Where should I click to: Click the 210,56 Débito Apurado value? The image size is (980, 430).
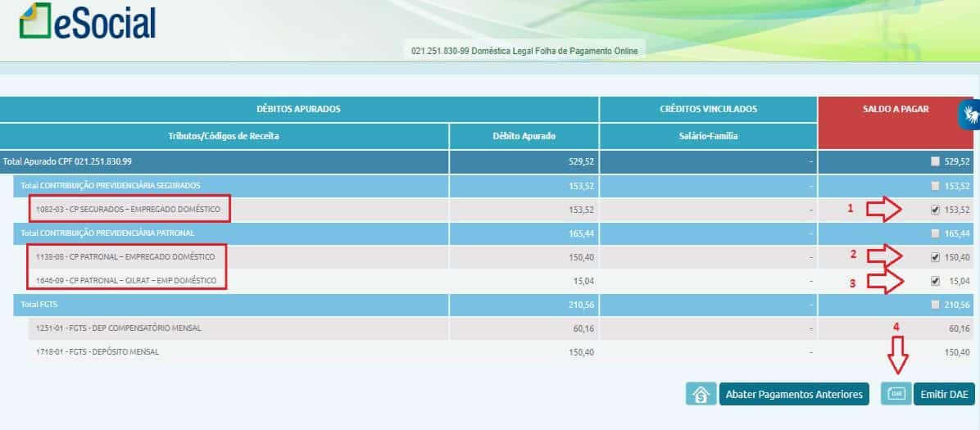[x=581, y=305]
